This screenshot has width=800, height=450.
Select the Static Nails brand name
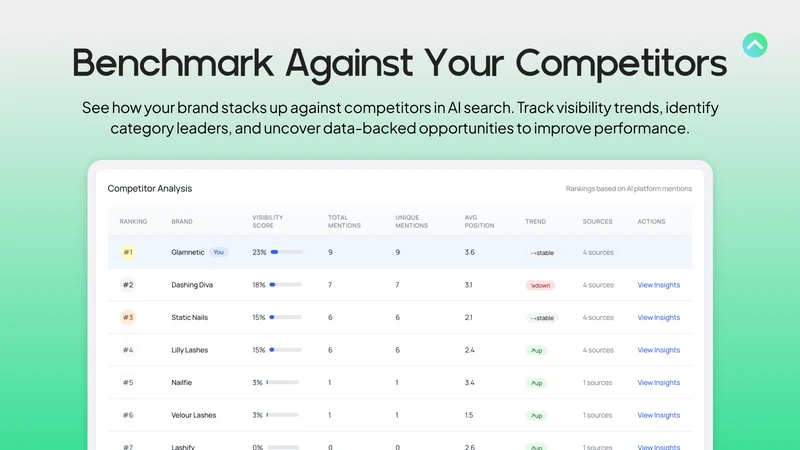pyautogui.click(x=189, y=317)
